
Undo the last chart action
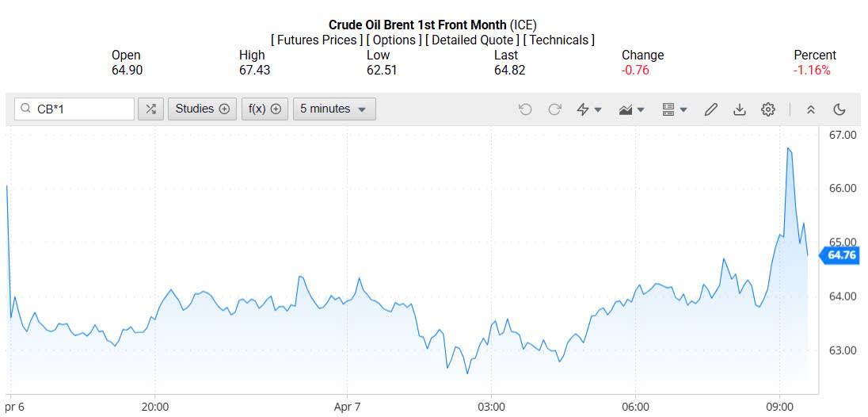525,109
